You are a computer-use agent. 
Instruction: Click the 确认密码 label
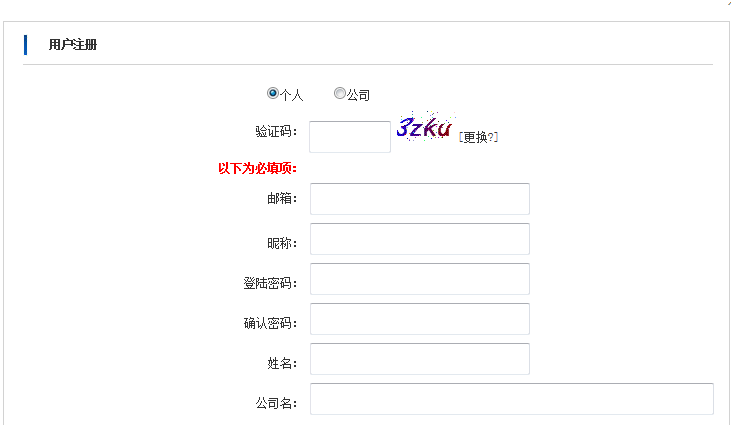(x=270, y=323)
